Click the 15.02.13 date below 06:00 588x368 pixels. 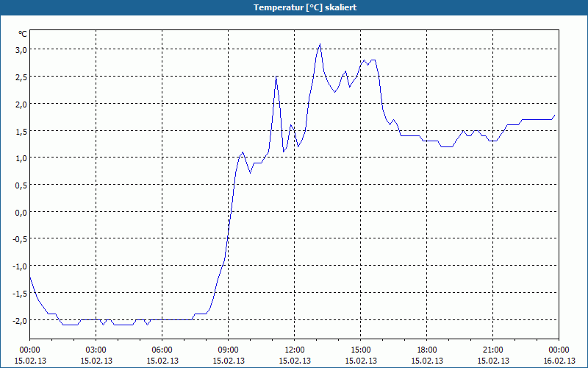162,361
